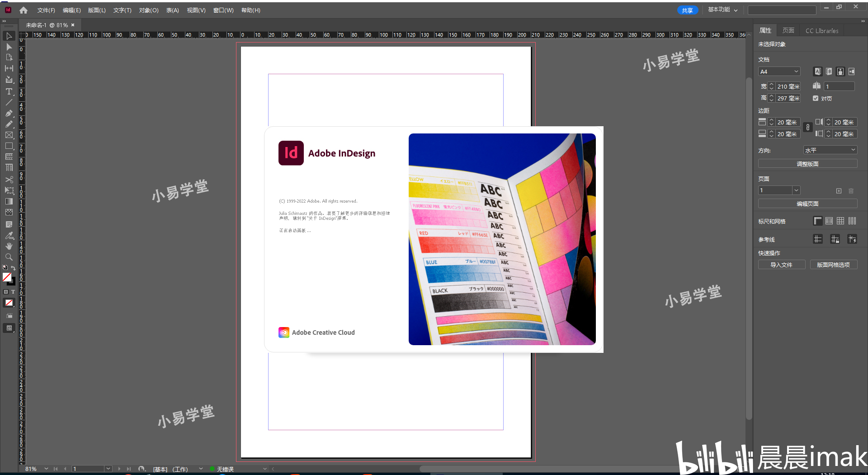Click the 导入文件 button
Image resolution: width=868 pixels, height=475 pixels.
pyautogui.click(x=782, y=265)
